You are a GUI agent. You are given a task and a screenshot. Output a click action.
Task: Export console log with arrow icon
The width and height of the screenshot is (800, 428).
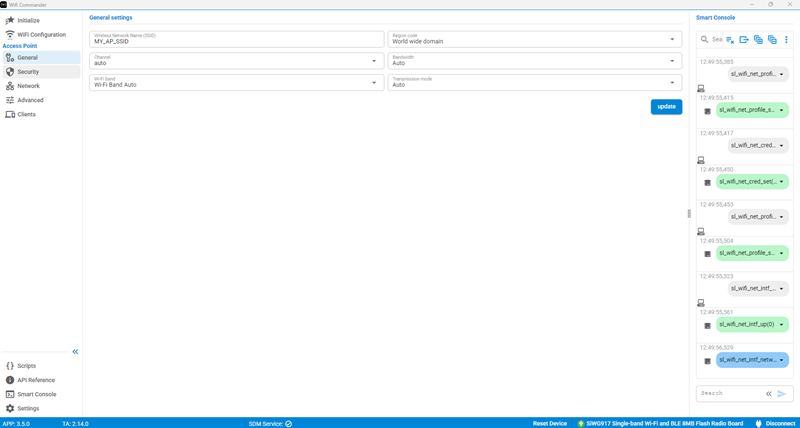[744, 39]
